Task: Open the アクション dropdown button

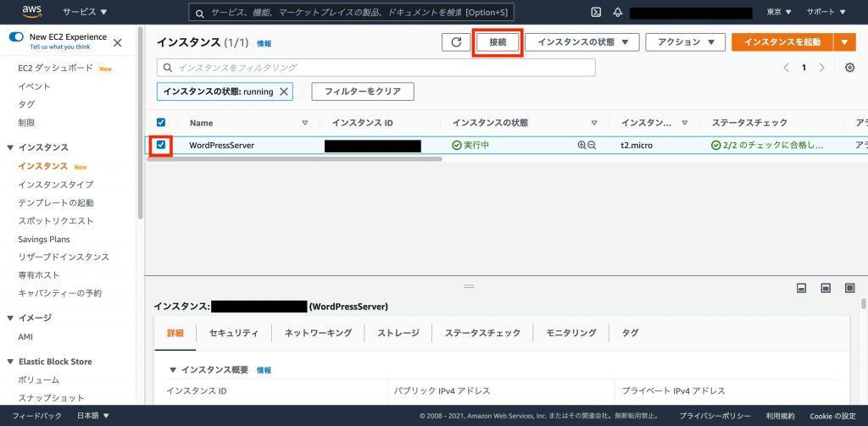Action: click(685, 42)
